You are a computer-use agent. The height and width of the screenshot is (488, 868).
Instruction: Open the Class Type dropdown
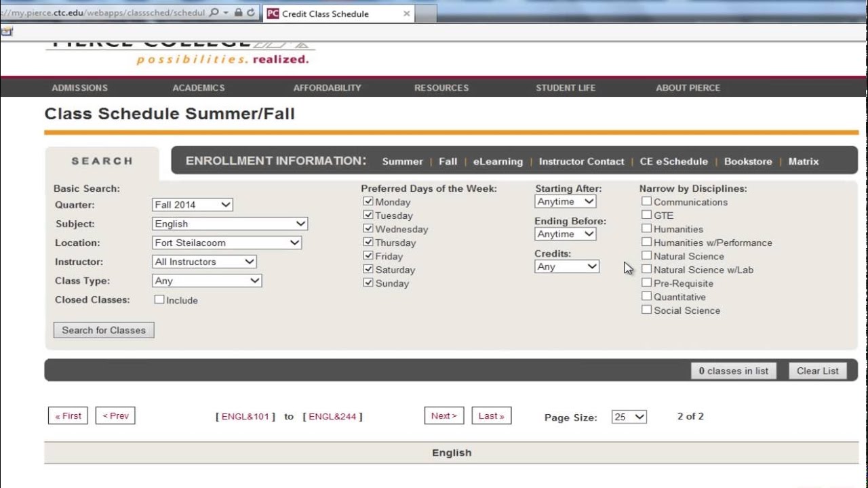coord(207,281)
